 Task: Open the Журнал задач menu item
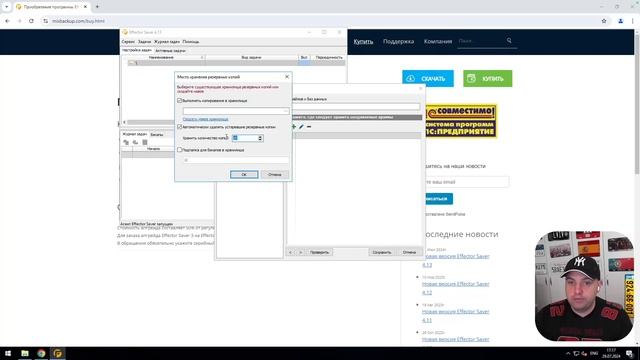[x=167, y=42]
